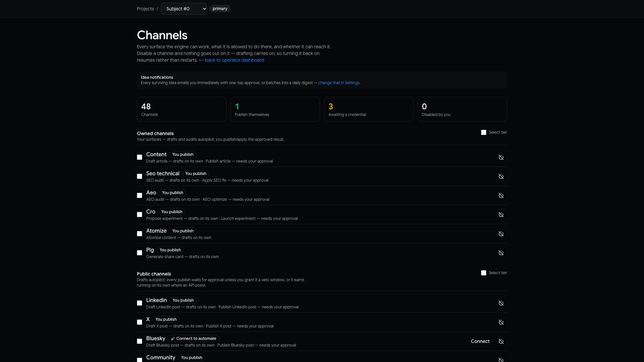644x362 pixels.
Task: Open the 'change that in Settings' link
Action: (x=339, y=83)
